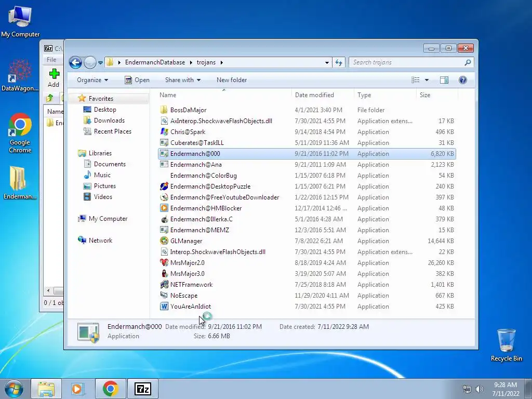532x399 pixels.
Task: Open Network in navigation pane
Action: tap(100, 240)
